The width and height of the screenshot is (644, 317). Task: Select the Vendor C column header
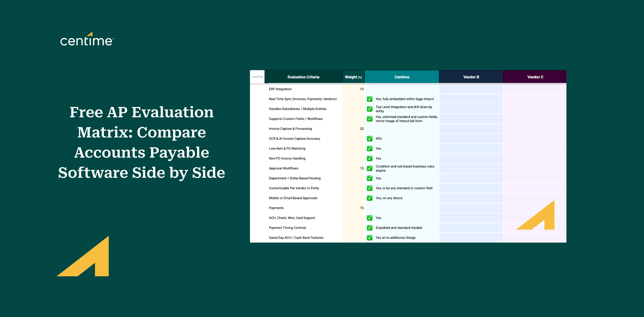[535, 77]
